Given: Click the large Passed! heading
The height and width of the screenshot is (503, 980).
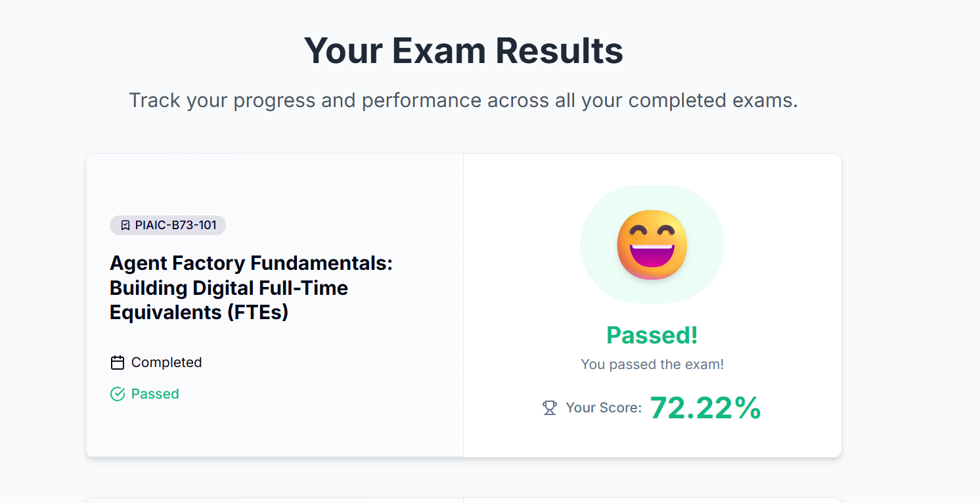Looking at the screenshot, I should pyautogui.click(x=652, y=335).
